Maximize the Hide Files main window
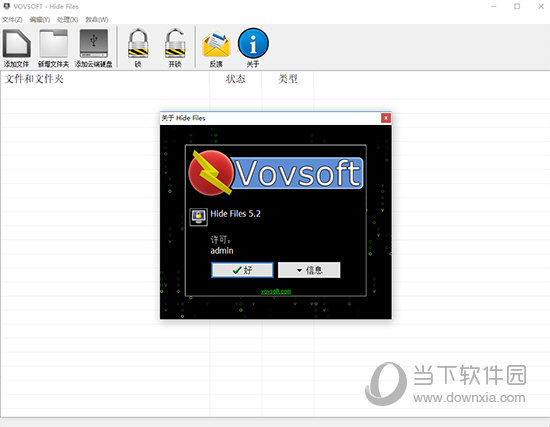 coord(517,6)
